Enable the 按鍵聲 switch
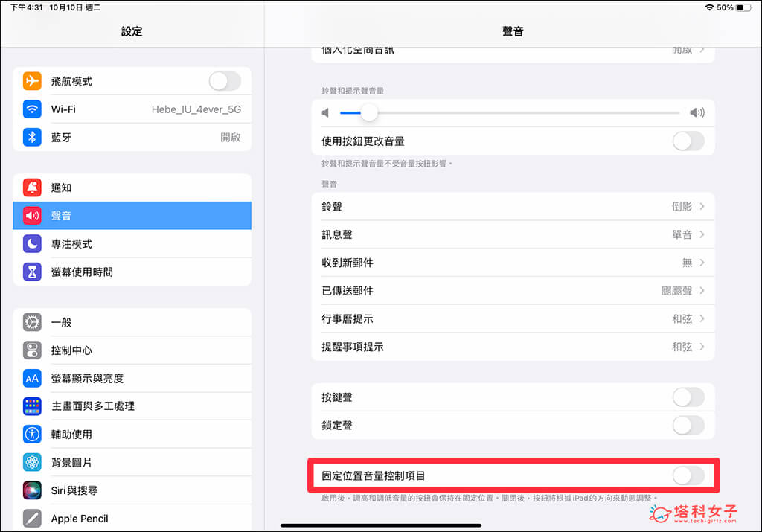Viewport: 762px width, 532px height. tap(688, 397)
